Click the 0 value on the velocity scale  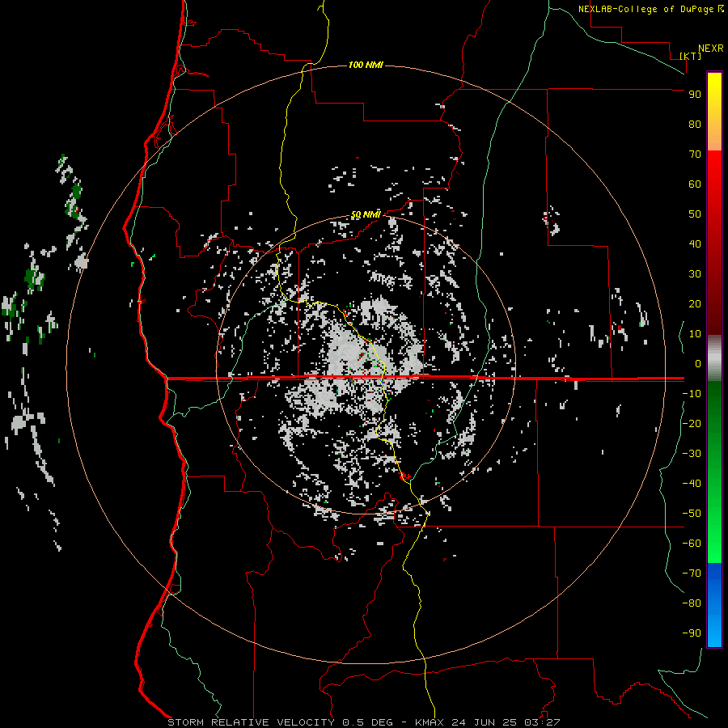[x=698, y=364]
